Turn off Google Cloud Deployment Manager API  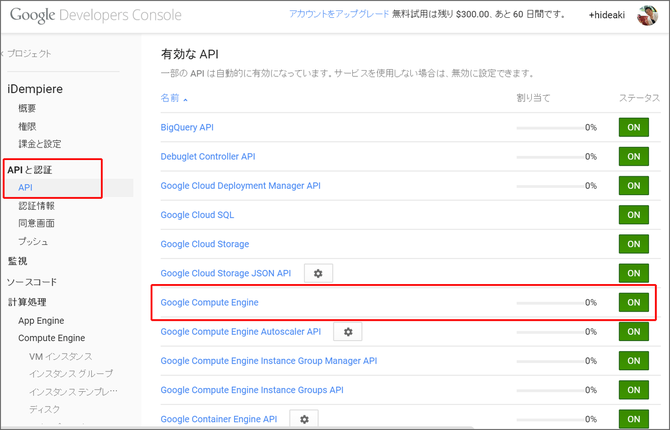[x=634, y=186]
